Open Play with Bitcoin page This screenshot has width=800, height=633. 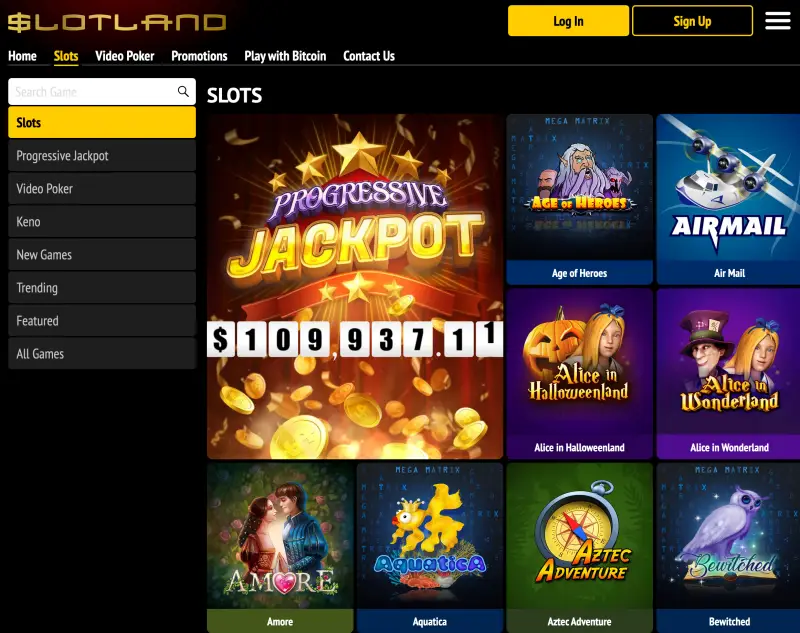pos(285,56)
